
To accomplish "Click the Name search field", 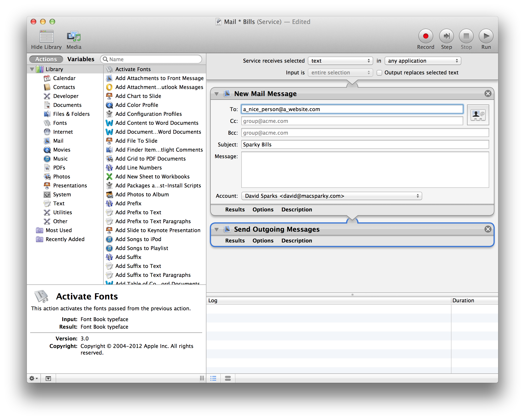I will point(151,59).
